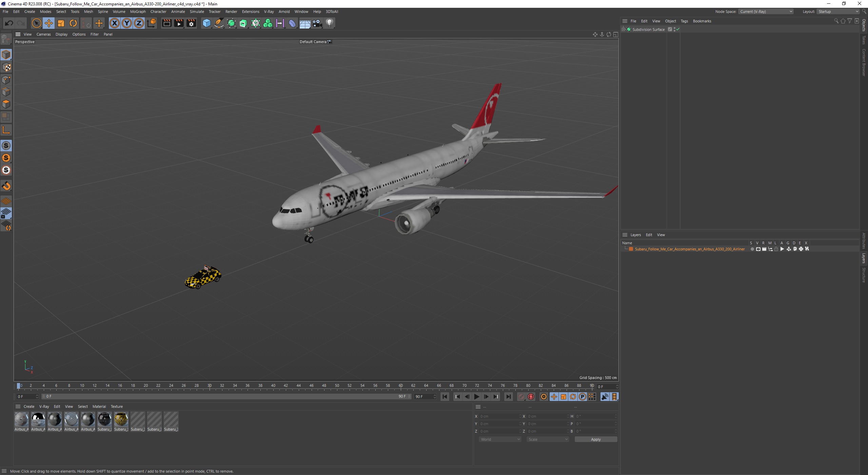Open Material manager hamburger menu
Screen dimensions: 868x475
click(x=18, y=406)
